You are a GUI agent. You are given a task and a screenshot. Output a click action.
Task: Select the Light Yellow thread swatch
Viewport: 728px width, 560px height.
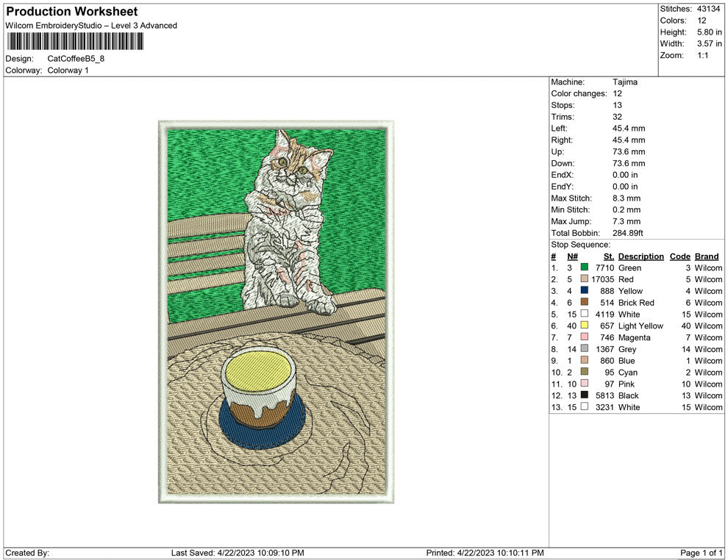pos(584,326)
